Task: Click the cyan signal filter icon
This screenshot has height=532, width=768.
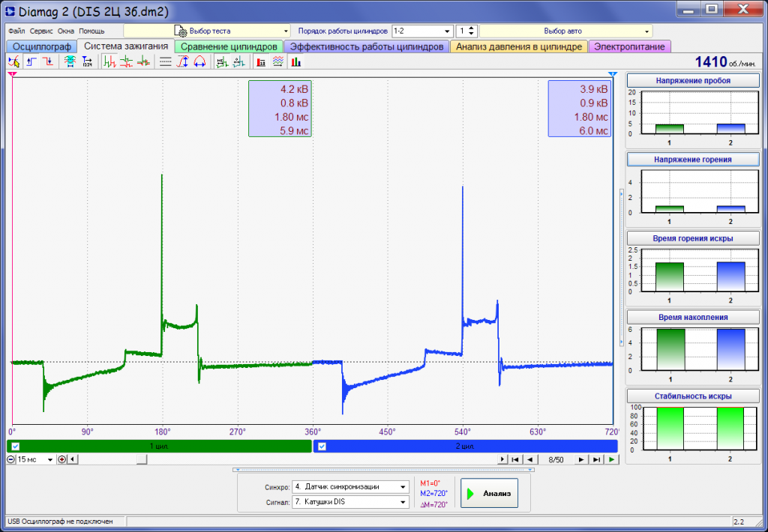Action: [70, 61]
